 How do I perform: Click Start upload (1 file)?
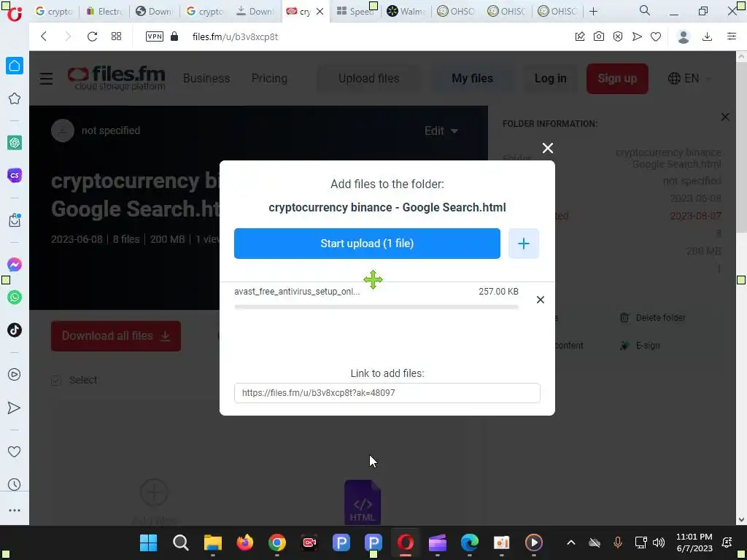click(368, 244)
